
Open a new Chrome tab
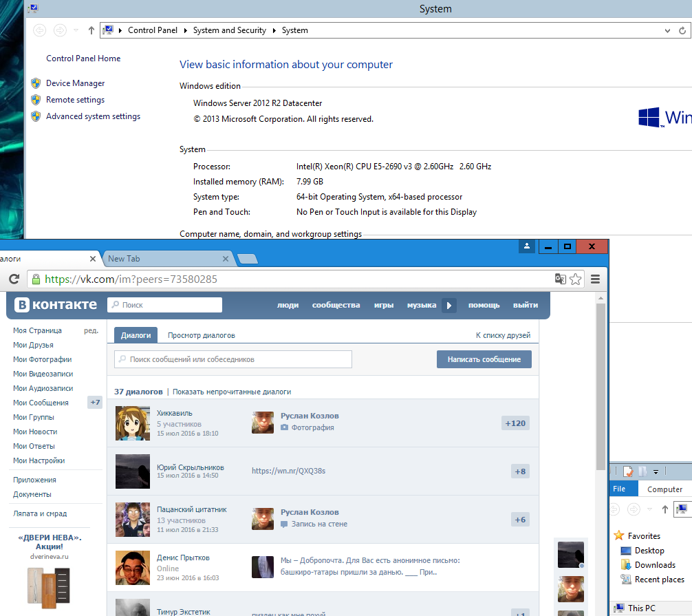(x=248, y=259)
